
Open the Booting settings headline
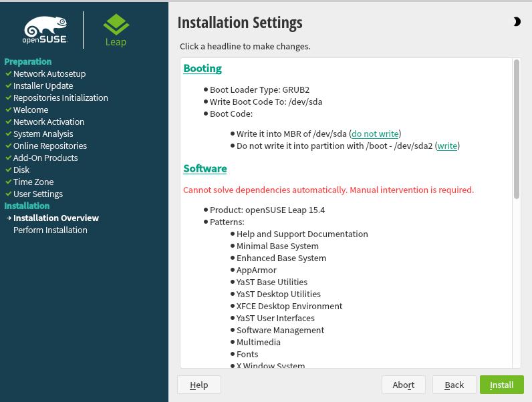pos(203,68)
